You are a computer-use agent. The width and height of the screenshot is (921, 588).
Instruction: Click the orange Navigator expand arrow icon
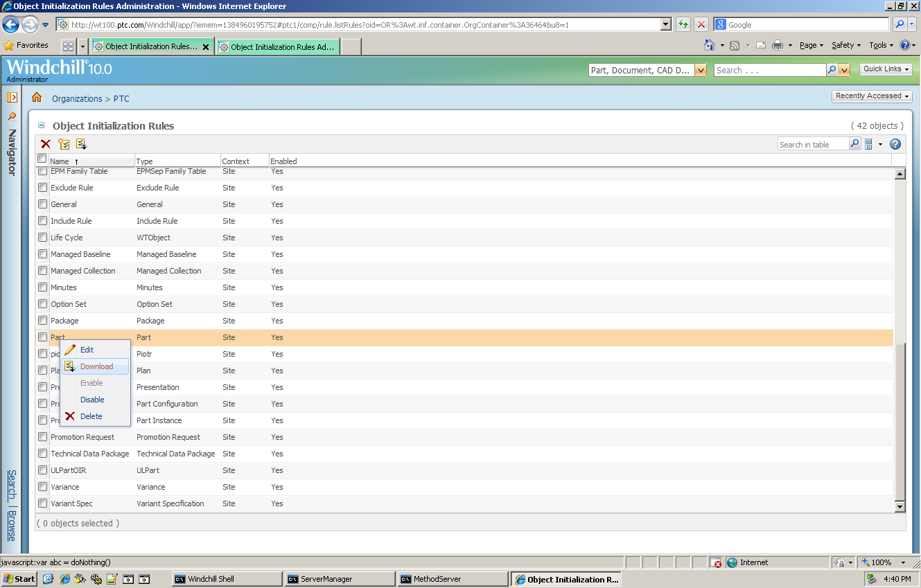[12, 97]
